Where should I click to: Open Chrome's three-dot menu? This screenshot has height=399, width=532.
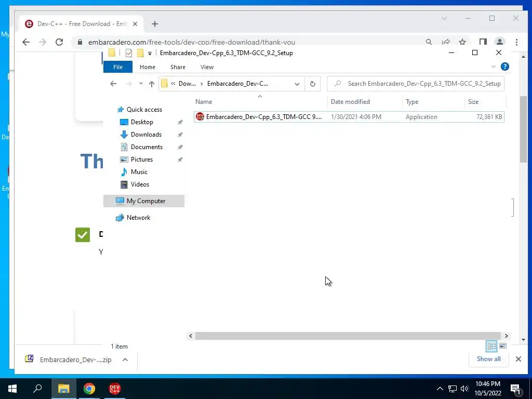pos(516,42)
